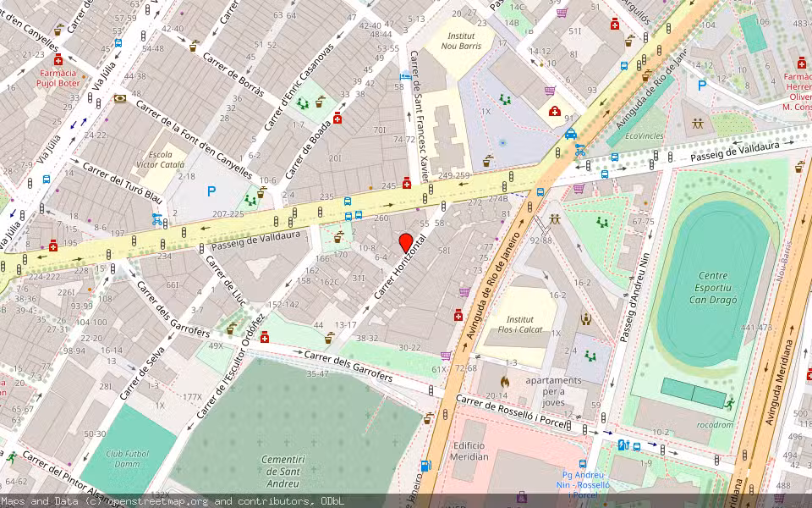The image size is (812, 508).
Task: Click the red location marker on Carrer Horitzontal
Action: pyautogui.click(x=405, y=242)
